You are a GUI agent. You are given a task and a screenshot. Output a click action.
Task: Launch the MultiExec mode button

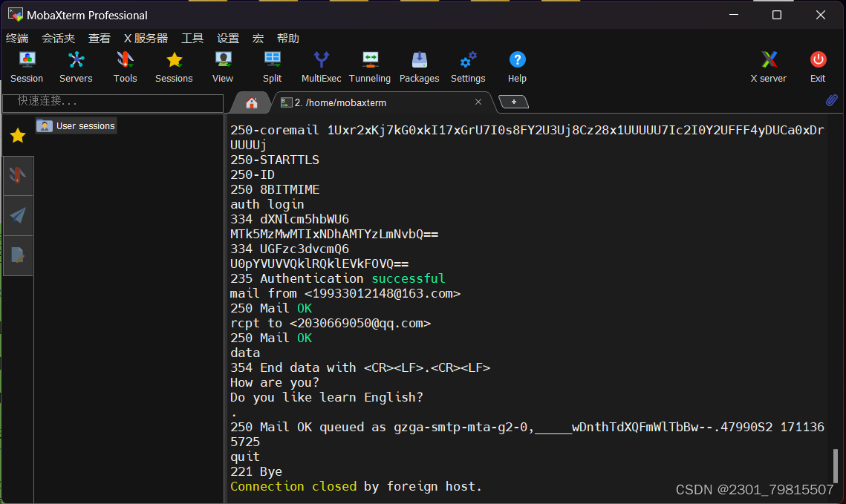coord(321,67)
